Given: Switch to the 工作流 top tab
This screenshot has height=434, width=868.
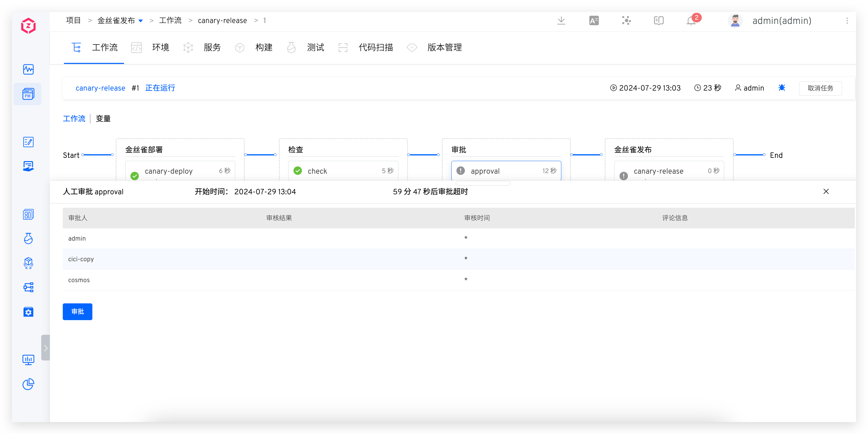Looking at the screenshot, I should 94,48.
